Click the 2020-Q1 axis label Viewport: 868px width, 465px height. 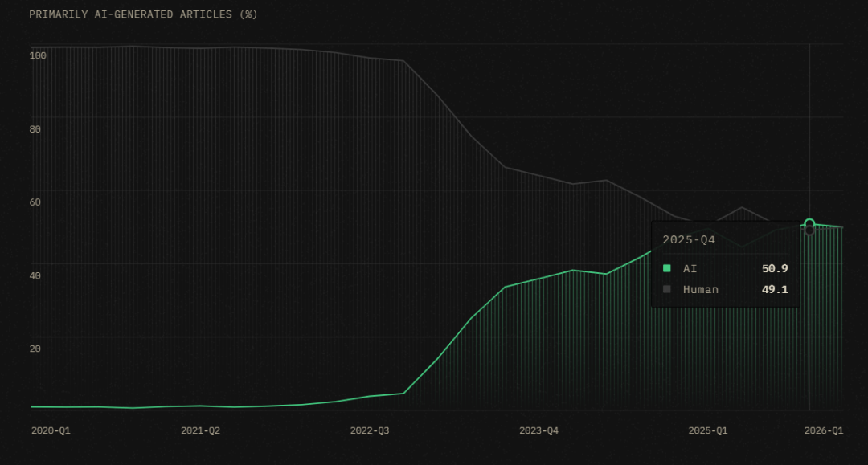coord(51,430)
